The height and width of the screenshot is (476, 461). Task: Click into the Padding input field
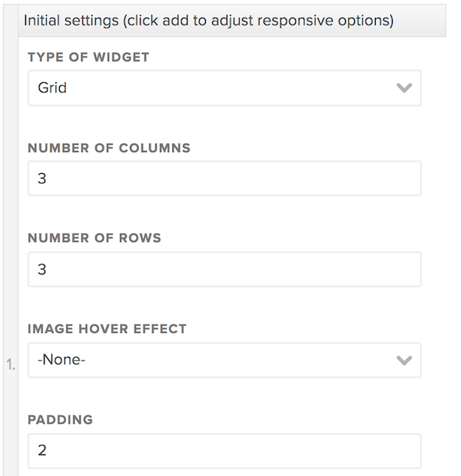click(x=224, y=451)
